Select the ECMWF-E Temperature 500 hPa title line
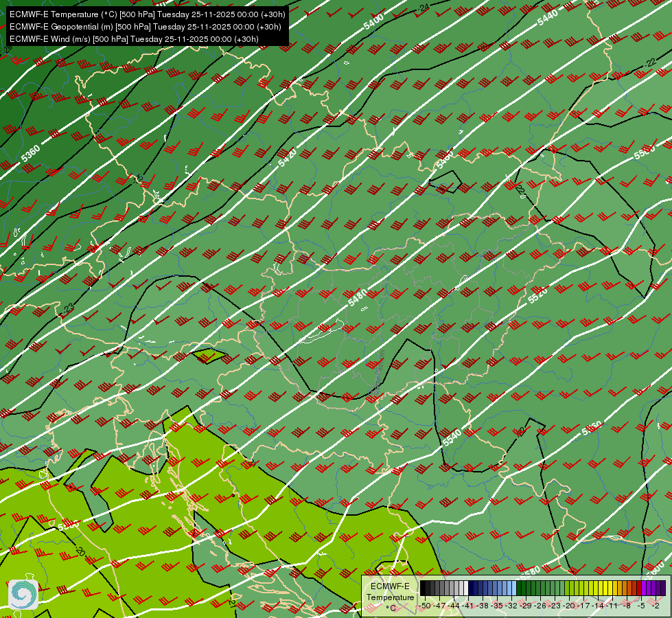The width and height of the screenshot is (672, 618). coord(147,14)
